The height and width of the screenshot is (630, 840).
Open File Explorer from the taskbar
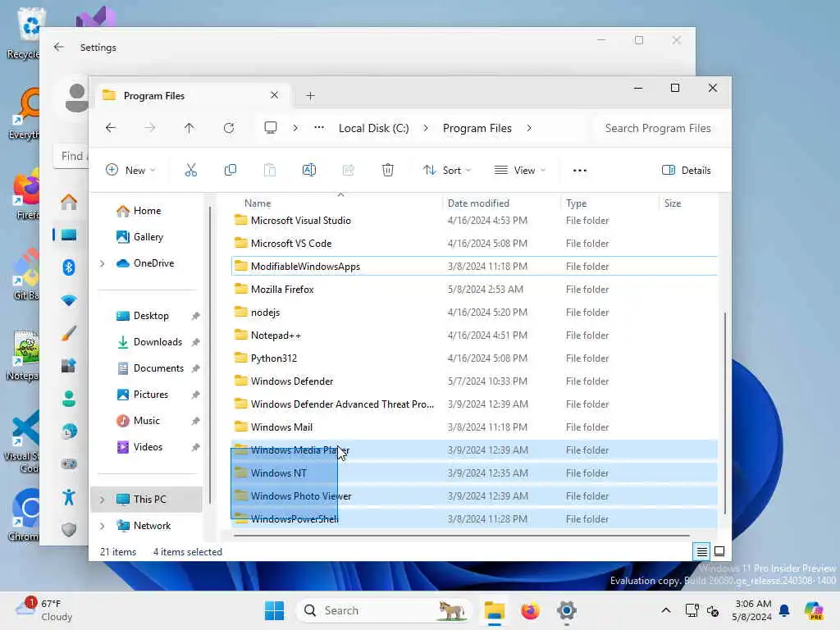495,610
